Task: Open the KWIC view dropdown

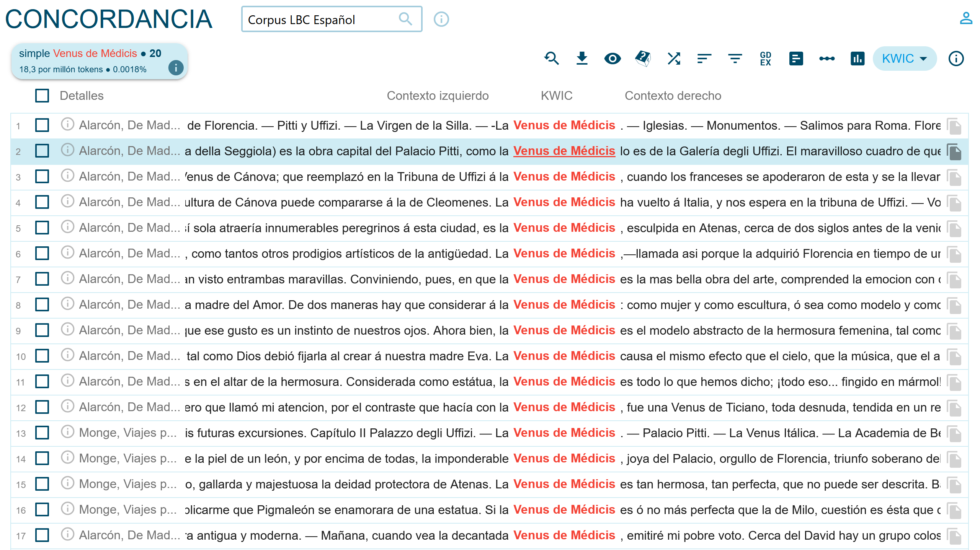Action: click(x=905, y=59)
